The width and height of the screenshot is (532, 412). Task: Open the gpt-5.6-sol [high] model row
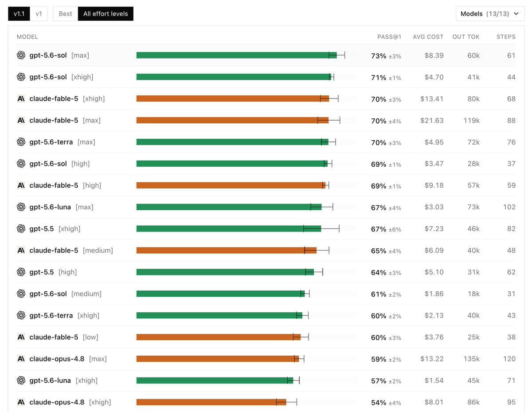[266, 164]
